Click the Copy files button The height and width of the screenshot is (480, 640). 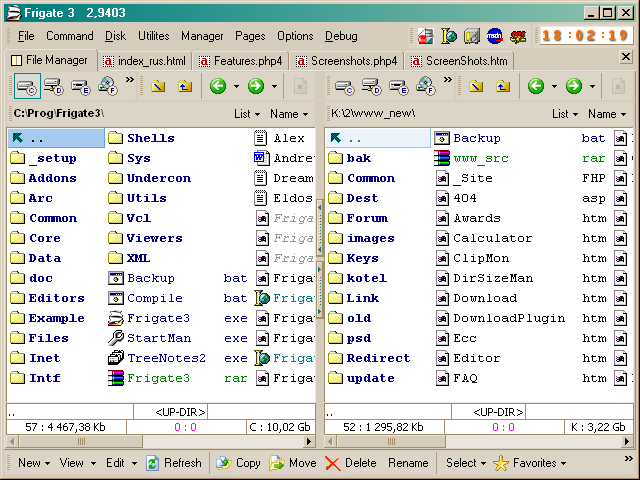[238, 463]
